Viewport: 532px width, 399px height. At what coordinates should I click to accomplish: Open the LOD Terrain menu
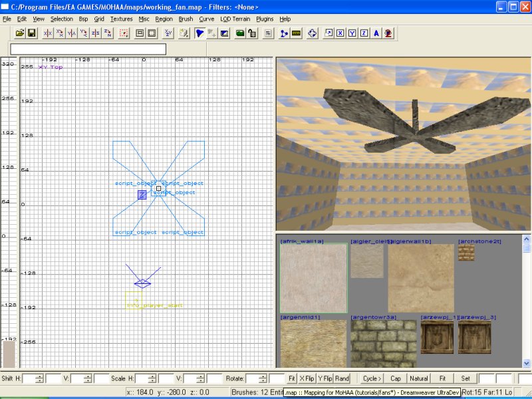tap(235, 19)
